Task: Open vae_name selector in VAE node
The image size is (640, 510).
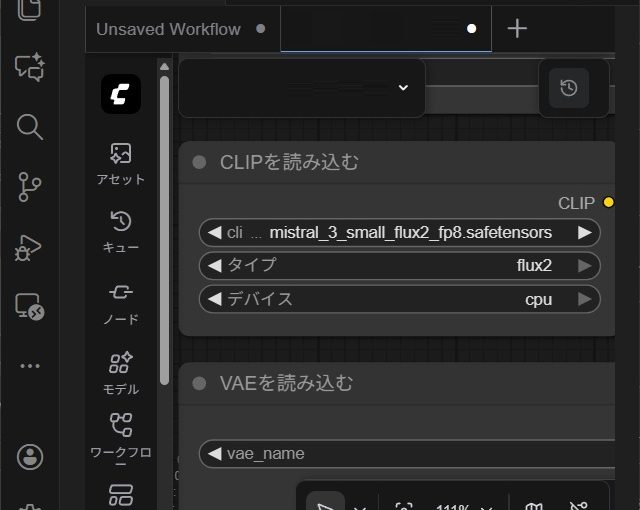Action: point(407,453)
